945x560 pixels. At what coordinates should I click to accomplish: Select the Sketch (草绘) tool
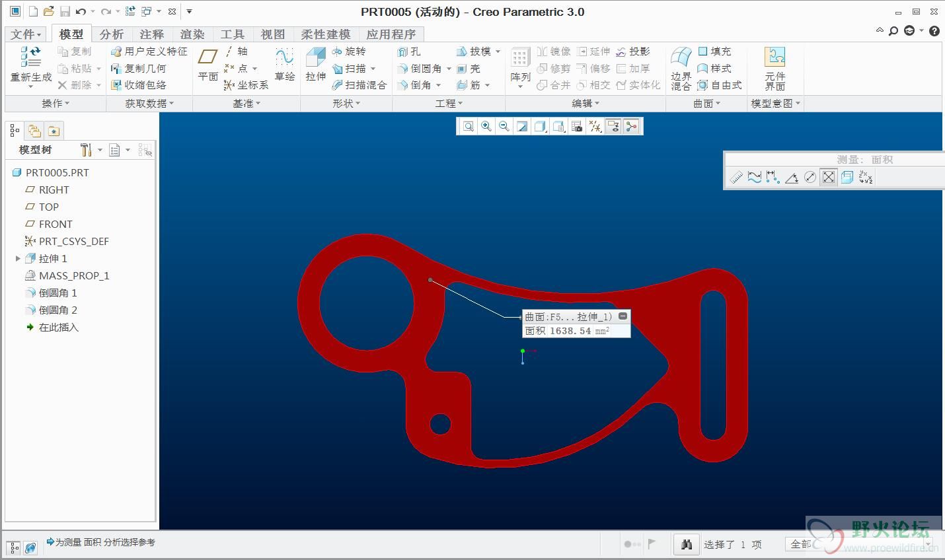point(285,65)
